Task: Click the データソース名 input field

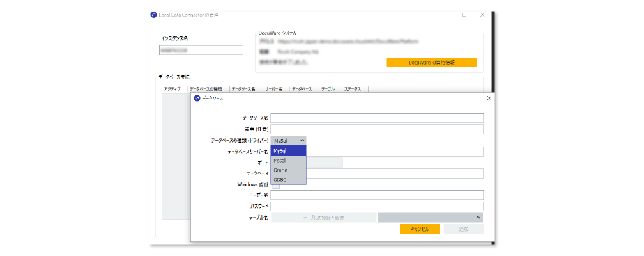Action: [x=377, y=118]
